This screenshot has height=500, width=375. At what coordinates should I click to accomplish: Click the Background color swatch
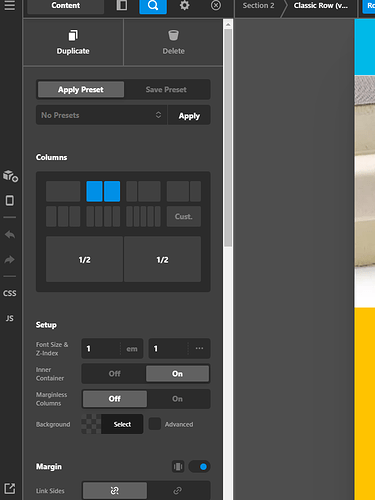coord(92,424)
